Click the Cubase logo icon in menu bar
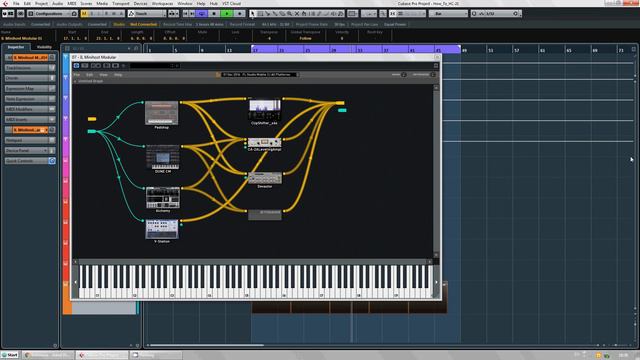This screenshot has height=360, width=640. coord(5,3)
